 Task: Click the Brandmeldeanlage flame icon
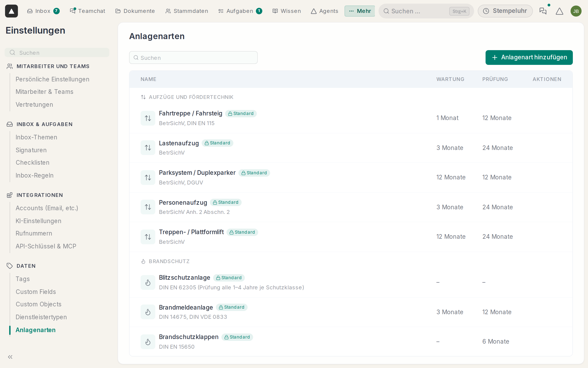click(148, 312)
